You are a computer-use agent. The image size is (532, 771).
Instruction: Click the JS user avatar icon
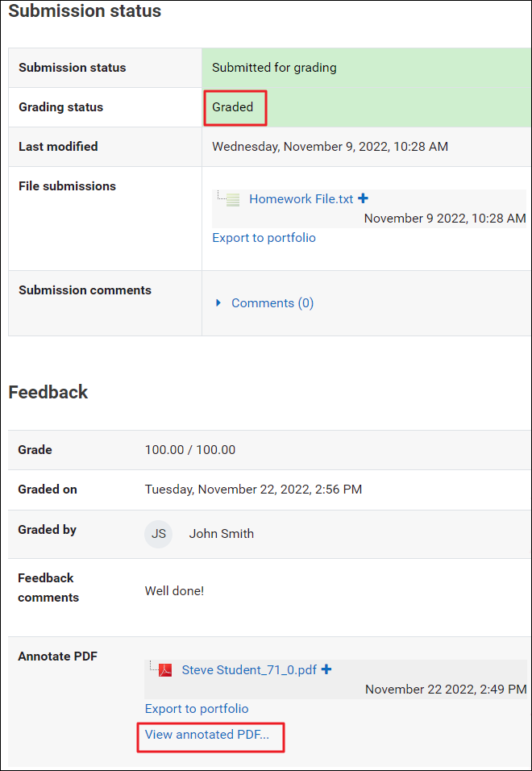159,534
